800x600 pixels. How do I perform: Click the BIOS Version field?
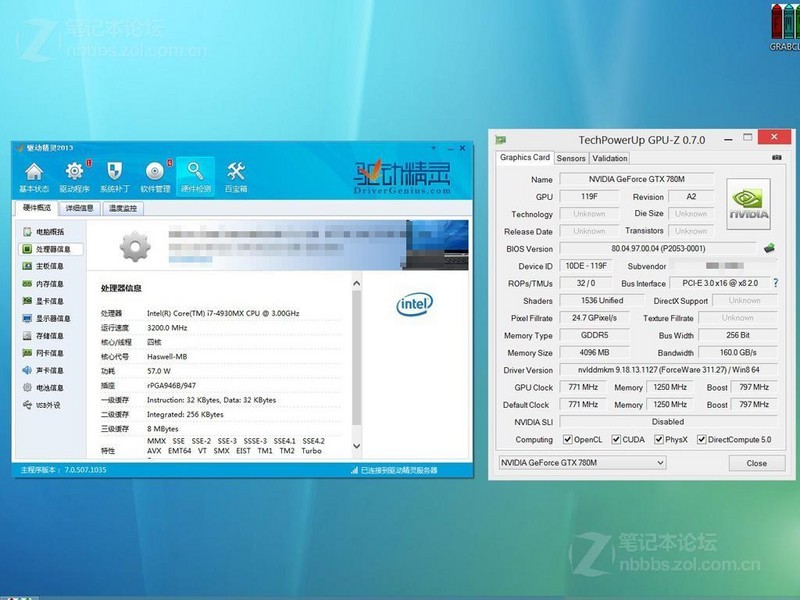(658, 248)
